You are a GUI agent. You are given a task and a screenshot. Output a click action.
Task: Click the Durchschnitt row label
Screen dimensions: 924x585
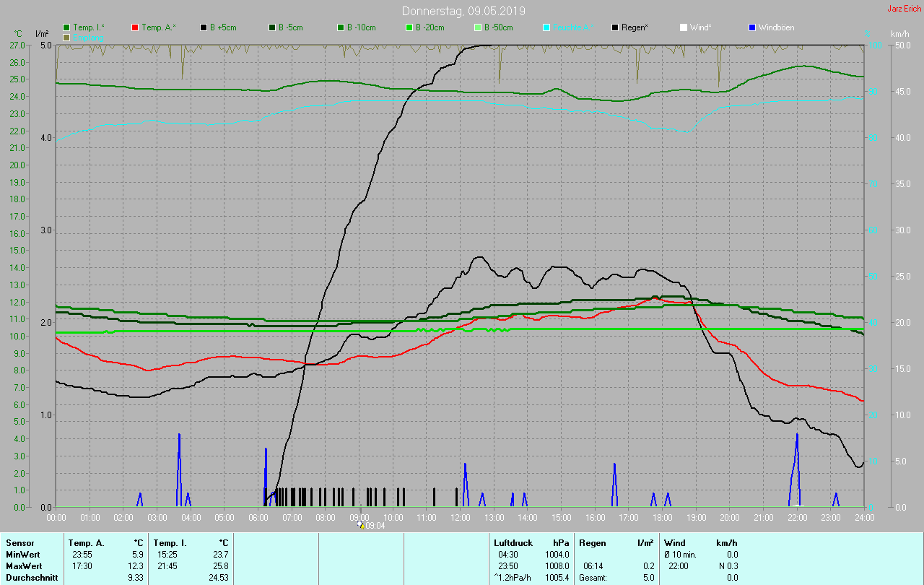(x=32, y=578)
